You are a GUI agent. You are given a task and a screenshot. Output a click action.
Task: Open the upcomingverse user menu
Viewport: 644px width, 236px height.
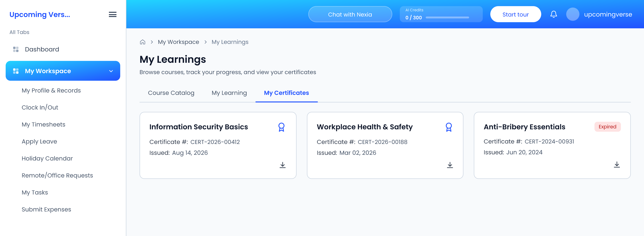click(608, 14)
